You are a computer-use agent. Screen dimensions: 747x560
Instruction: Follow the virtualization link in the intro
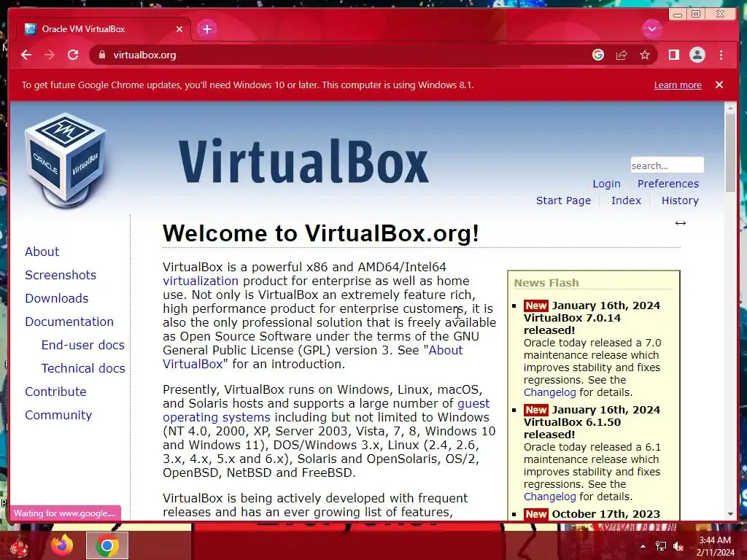(201, 281)
